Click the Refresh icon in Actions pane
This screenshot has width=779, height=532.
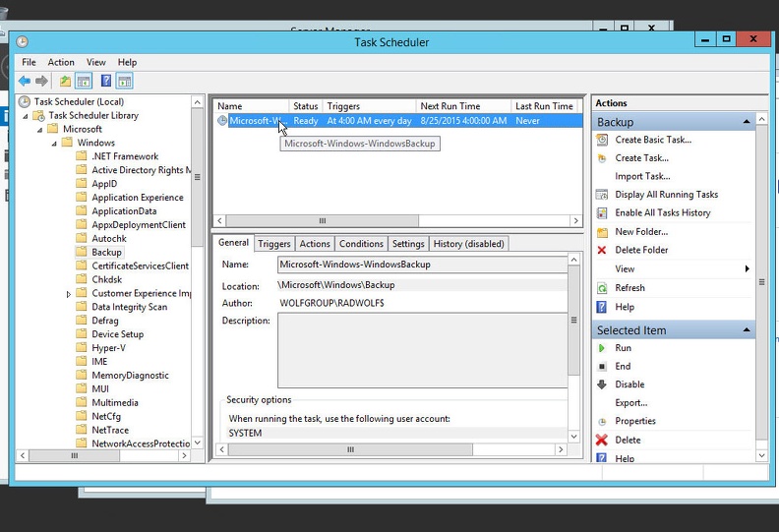[602, 288]
